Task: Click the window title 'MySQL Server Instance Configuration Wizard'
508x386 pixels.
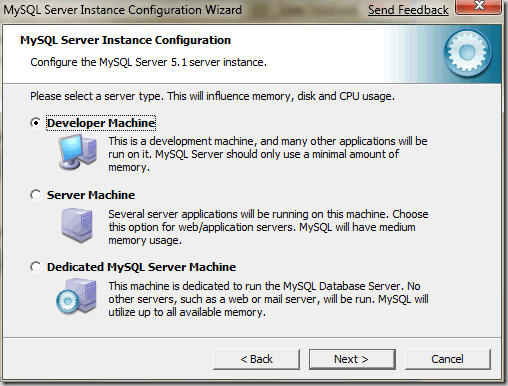Action: [122, 10]
